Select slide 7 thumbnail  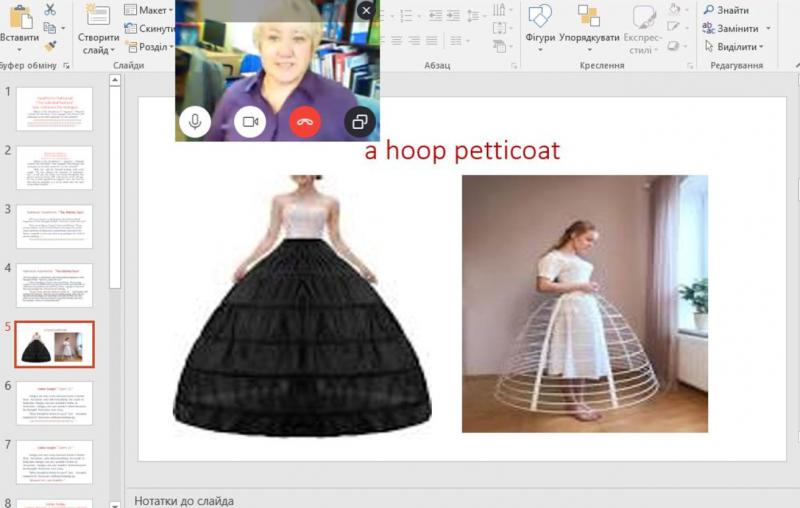pyautogui.click(x=55, y=462)
